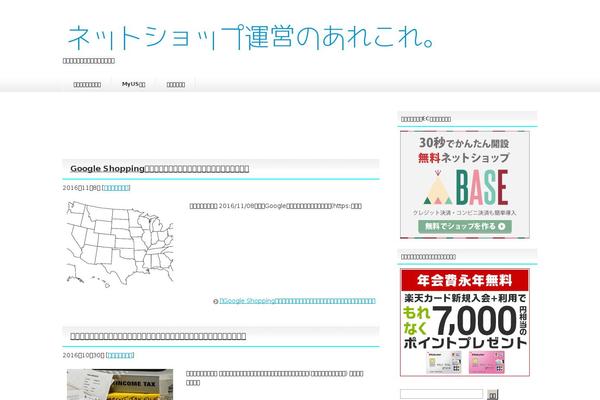Screen dimensions: 600x400
Task: Open the Rakuten Card 7,000 points banner
Action: pyautogui.click(x=465, y=322)
